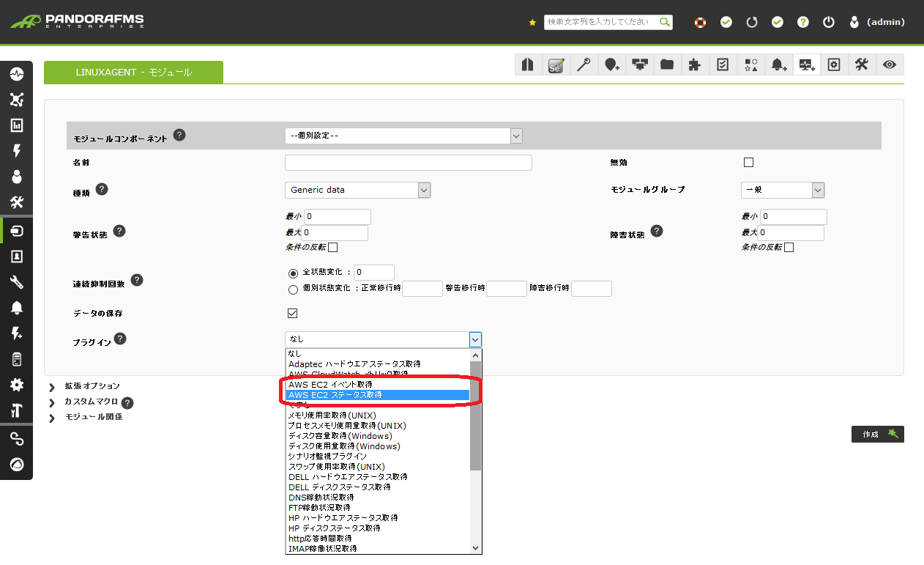Select 'ディスク容量取得(Windows)' plugin option
The width and height of the screenshot is (924, 565).
point(377,436)
